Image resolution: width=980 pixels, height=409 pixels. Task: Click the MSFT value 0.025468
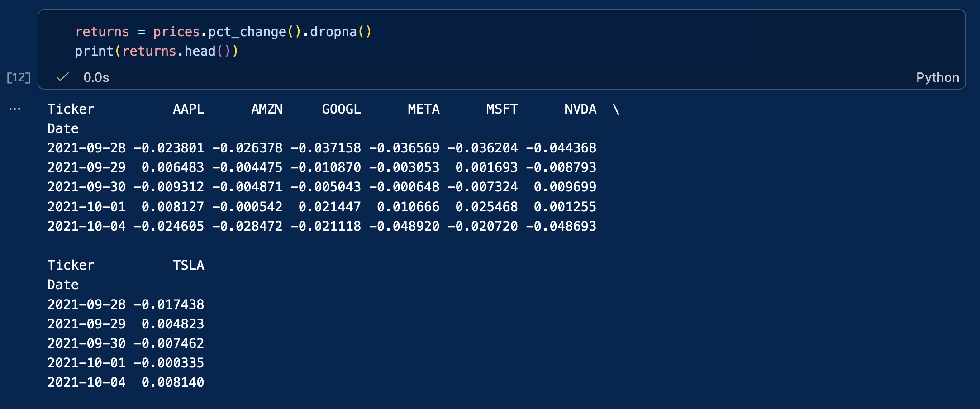(x=487, y=207)
